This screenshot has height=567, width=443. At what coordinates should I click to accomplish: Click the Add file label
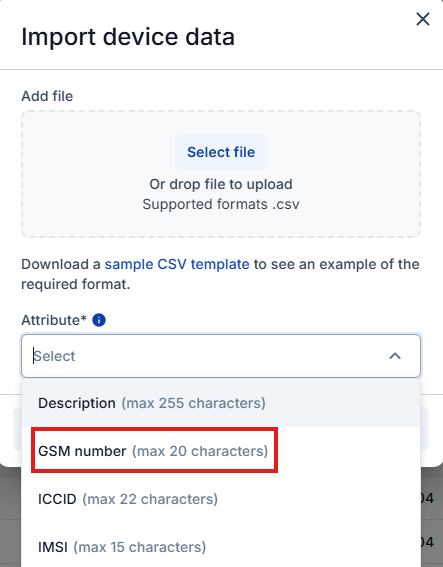click(x=47, y=96)
